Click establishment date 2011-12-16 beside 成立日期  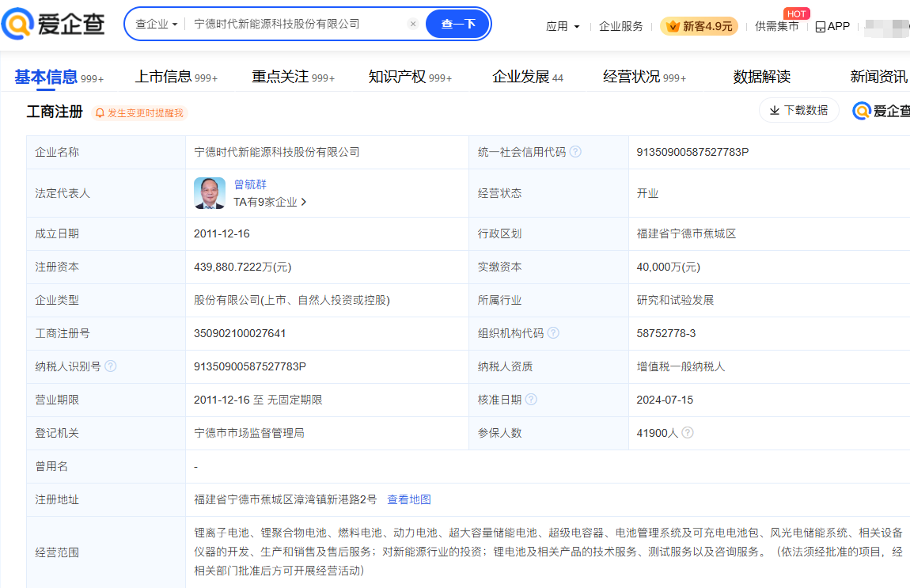pos(222,234)
